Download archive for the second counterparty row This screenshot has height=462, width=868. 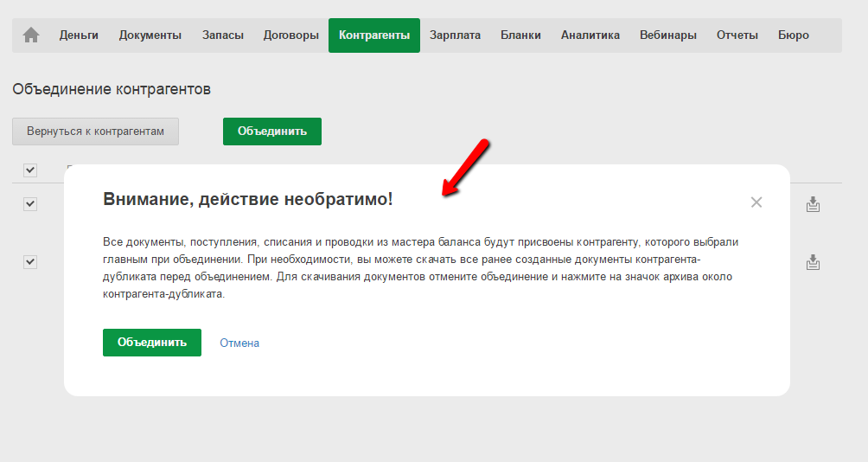pyautogui.click(x=813, y=262)
